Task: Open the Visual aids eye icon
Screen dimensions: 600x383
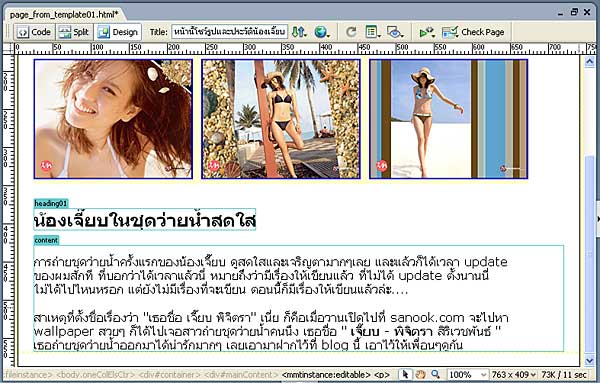Action: click(x=395, y=32)
